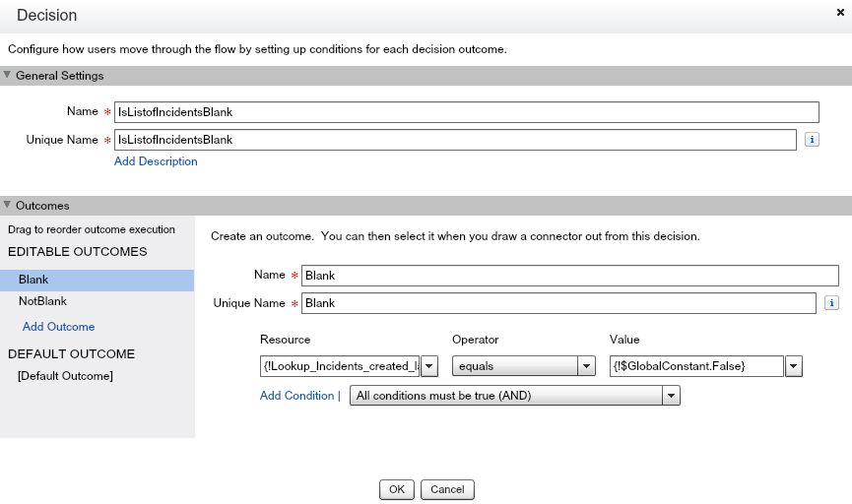Select the Default Outcome entry
The image size is (852, 504).
65,376
